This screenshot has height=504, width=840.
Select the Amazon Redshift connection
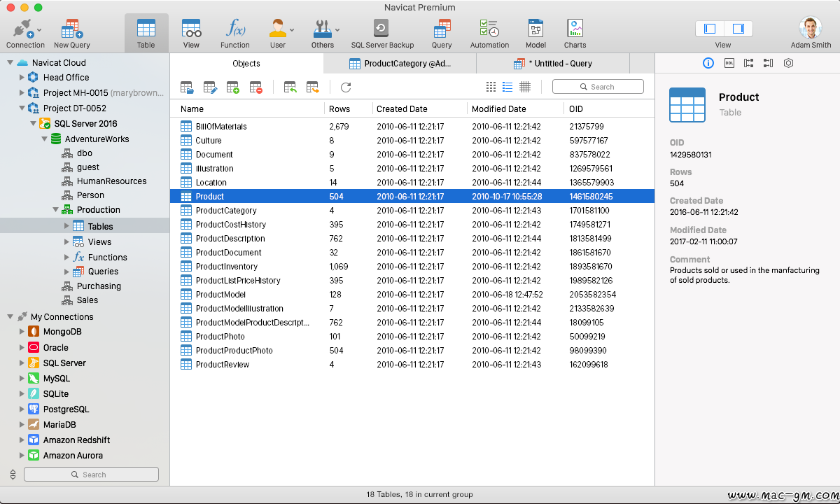coord(76,440)
